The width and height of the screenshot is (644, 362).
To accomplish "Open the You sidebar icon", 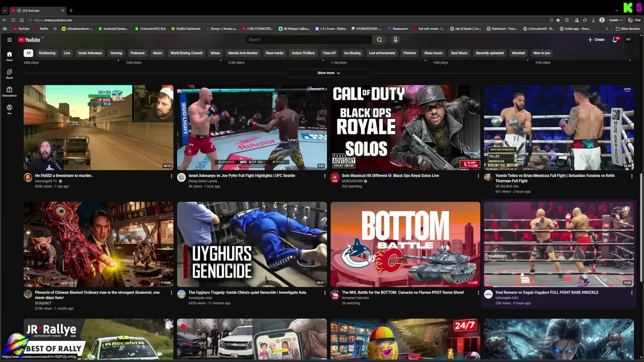I will [x=9, y=109].
